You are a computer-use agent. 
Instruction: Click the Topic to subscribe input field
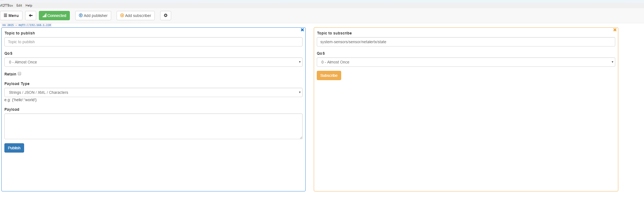tap(466, 42)
